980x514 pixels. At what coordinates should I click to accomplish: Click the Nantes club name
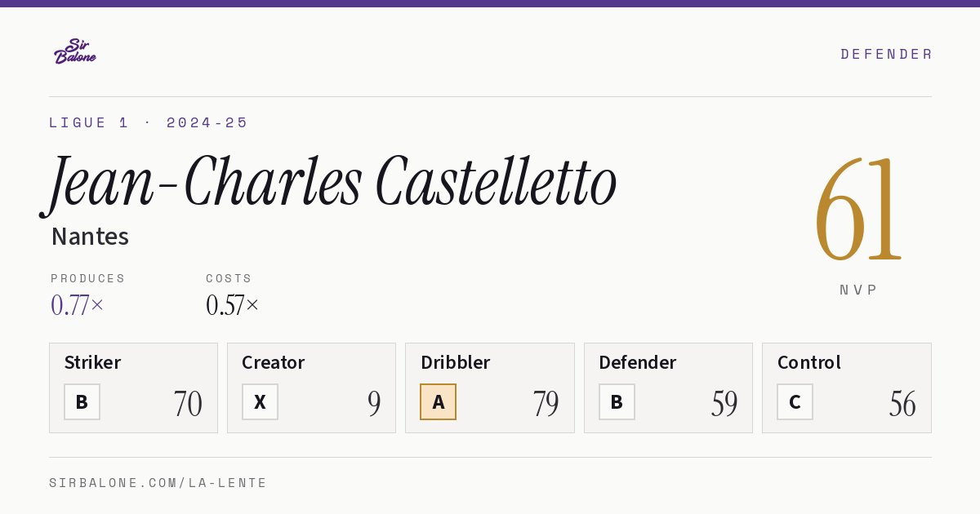(x=90, y=237)
